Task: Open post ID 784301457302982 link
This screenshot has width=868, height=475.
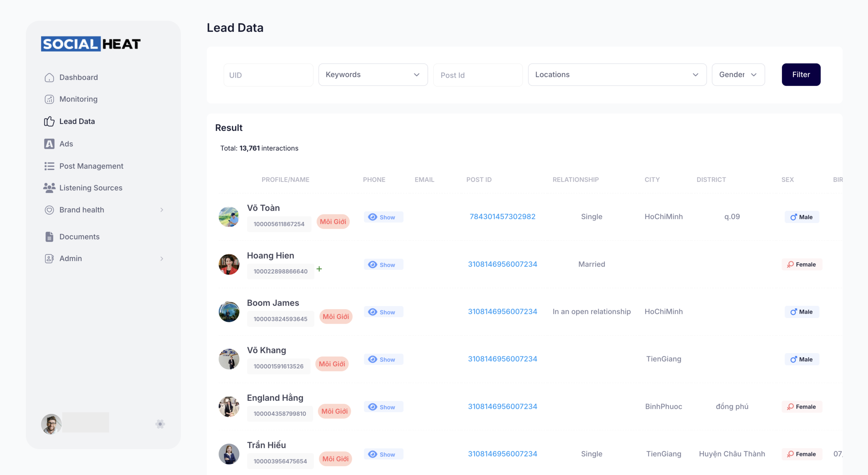Action: coord(502,216)
